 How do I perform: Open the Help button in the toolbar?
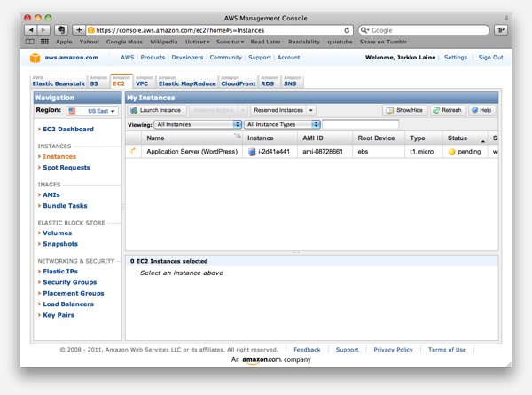(x=481, y=110)
